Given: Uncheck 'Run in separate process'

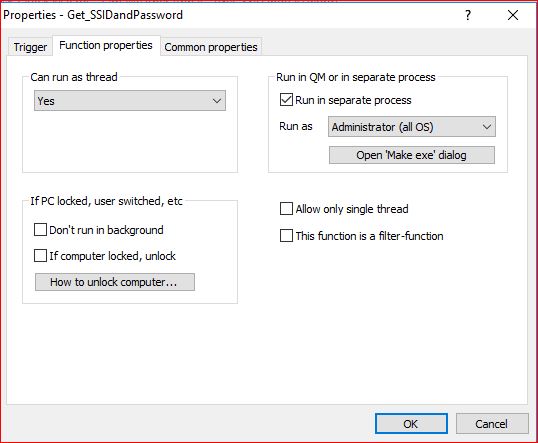Looking at the screenshot, I should [286, 100].
